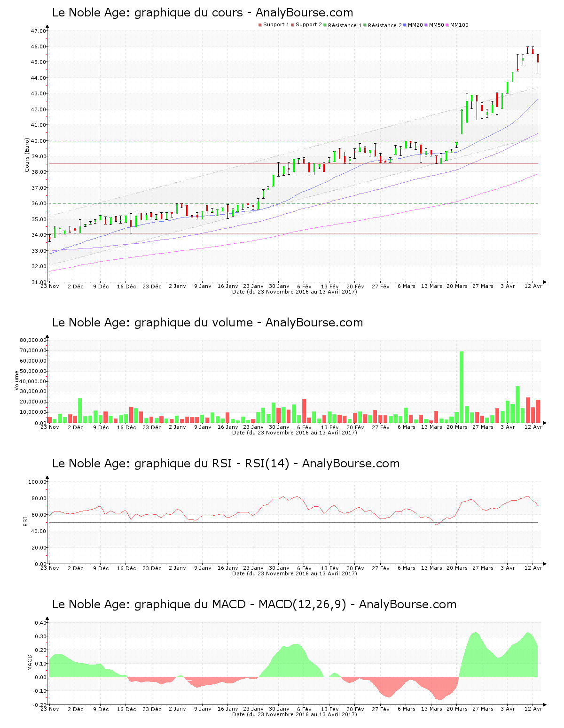
Task: Click the 80,000.00 volume axis value
Action: coord(33,340)
